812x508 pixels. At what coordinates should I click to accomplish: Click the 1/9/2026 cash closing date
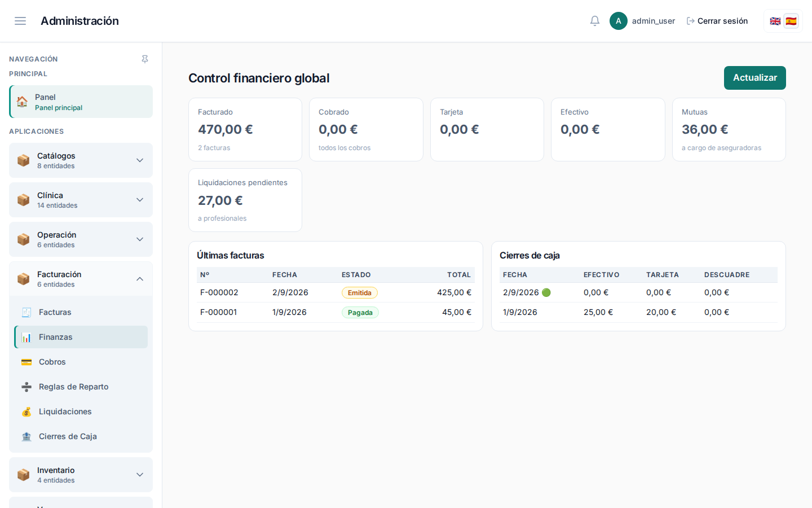point(520,312)
